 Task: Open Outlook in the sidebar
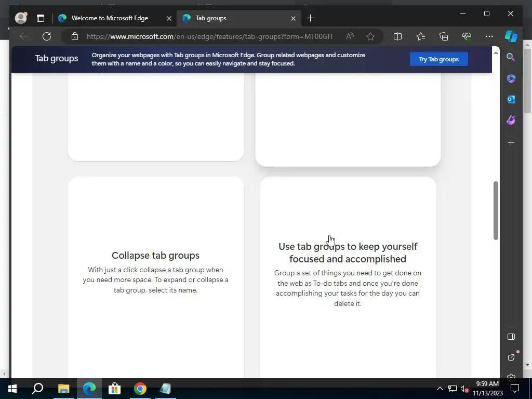[x=511, y=99]
